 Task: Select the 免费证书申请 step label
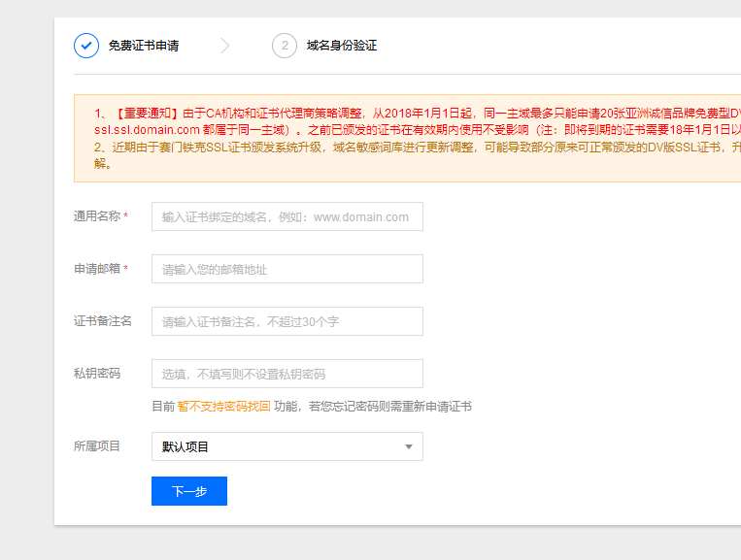[x=143, y=46]
